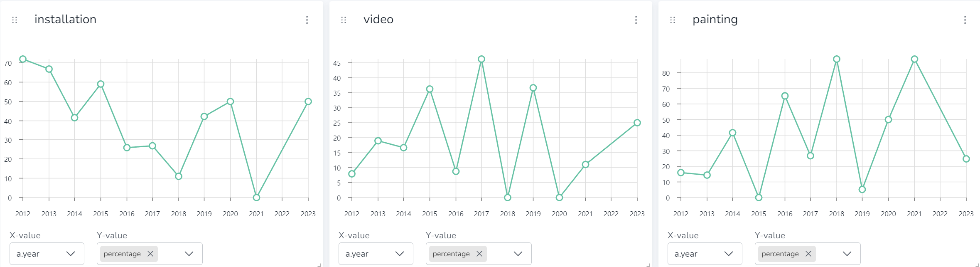Expand video X-value a.year dropdown
980x267 pixels.
click(x=400, y=254)
